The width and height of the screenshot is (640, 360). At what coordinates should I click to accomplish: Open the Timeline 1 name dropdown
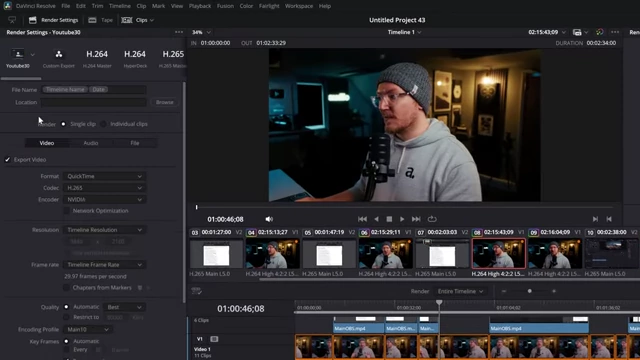click(x=404, y=32)
